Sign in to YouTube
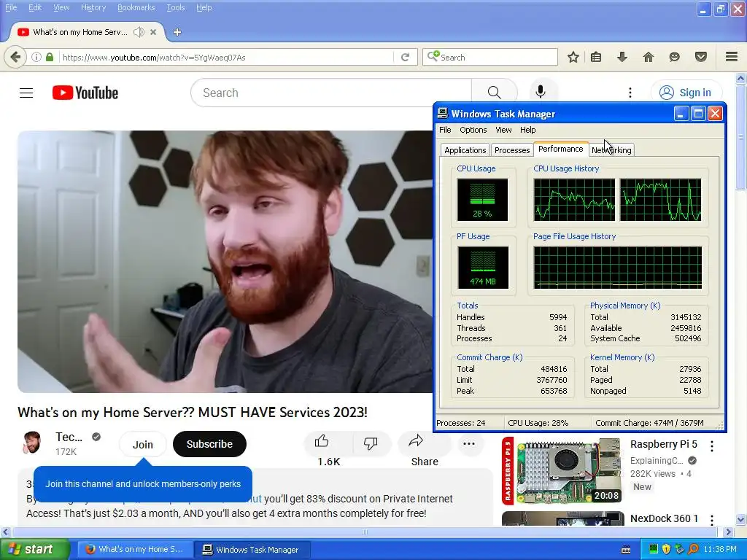Image resolution: width=747 pixels, height=560 pixels. pyautogui.click(x=686, y=93)
